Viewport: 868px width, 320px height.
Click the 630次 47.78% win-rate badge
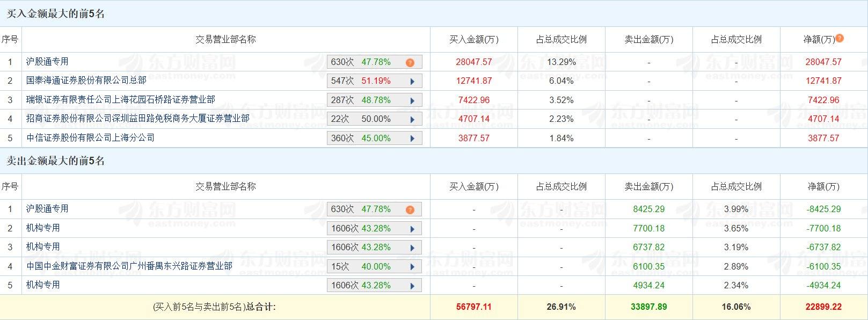pyautogui.click(x=374, y=62)
